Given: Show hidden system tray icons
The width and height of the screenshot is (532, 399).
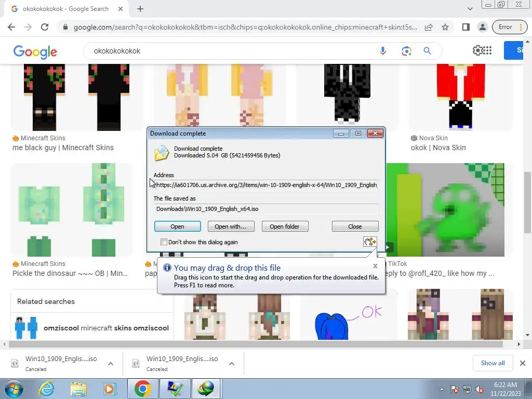Looking at the screenshot, I should click(x=442, y=389).
